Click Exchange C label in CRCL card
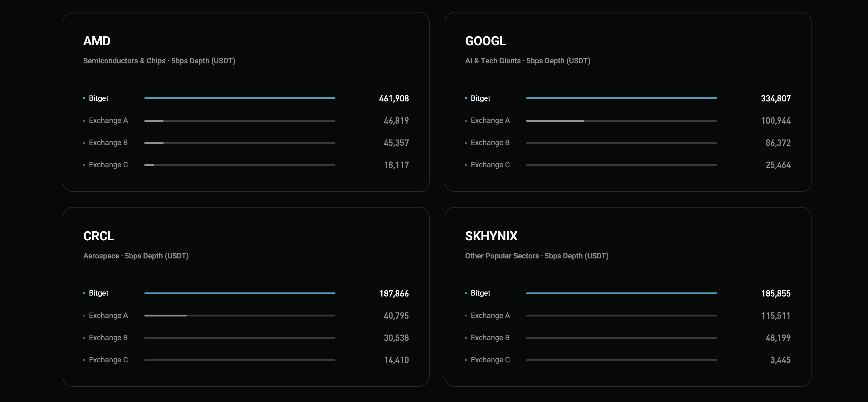Screen dimensions: 868x402 pyautogui.click(x=108, y=360)
